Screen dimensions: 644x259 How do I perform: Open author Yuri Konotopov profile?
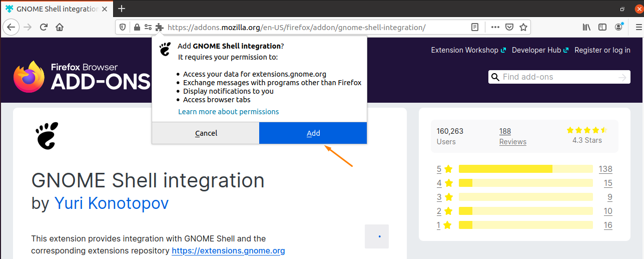point(112,203)
